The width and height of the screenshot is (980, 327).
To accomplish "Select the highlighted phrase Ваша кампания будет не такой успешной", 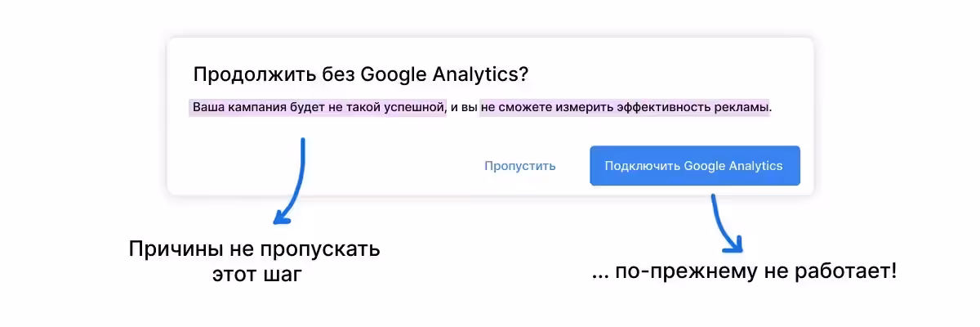I will click(x=318, y=108).
